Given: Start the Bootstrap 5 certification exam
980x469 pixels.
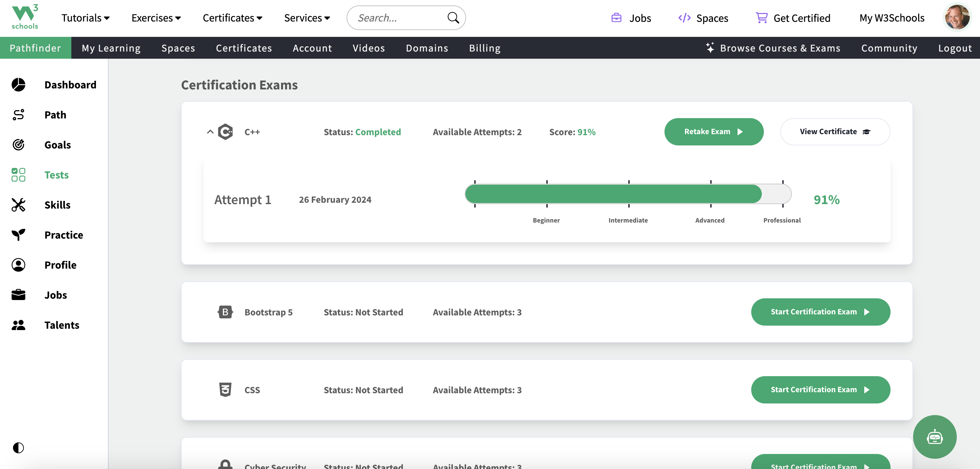Looking at the screenshot, I should [x=820, y=312].
